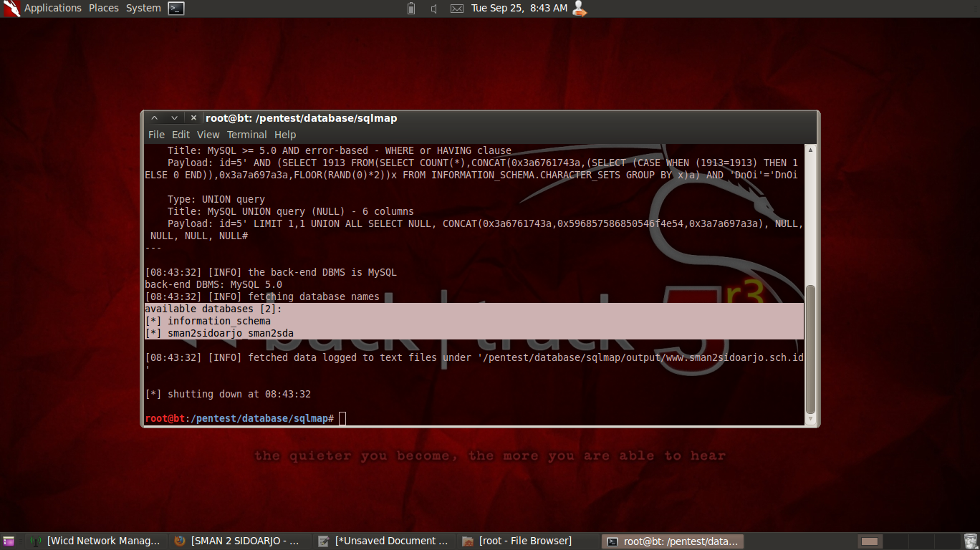
Task: Open the terminal Edit menu
Action: coord(181,135)
